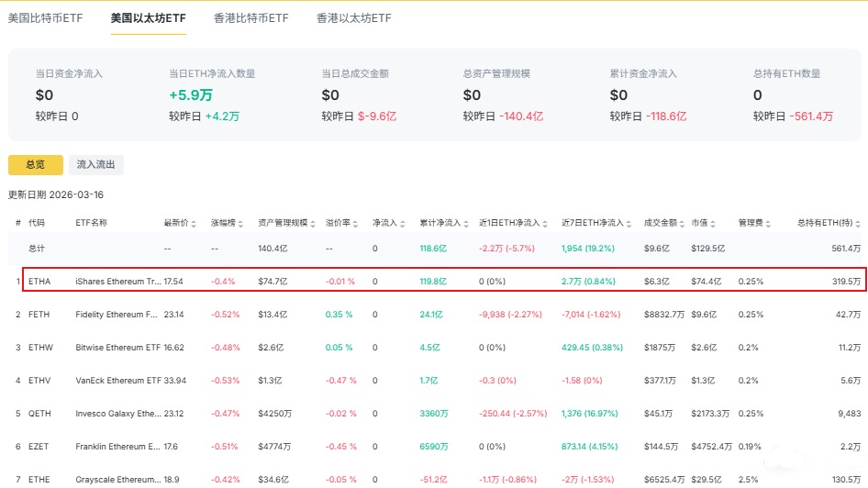Viewport: 868px width, 488px height.
Task: Sort by 市值 column arrows
Action: point(713,224)
